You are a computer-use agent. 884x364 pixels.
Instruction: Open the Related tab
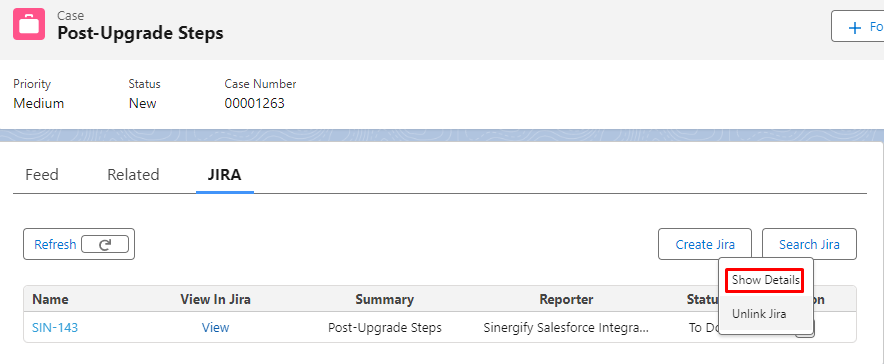coord(133,175)
